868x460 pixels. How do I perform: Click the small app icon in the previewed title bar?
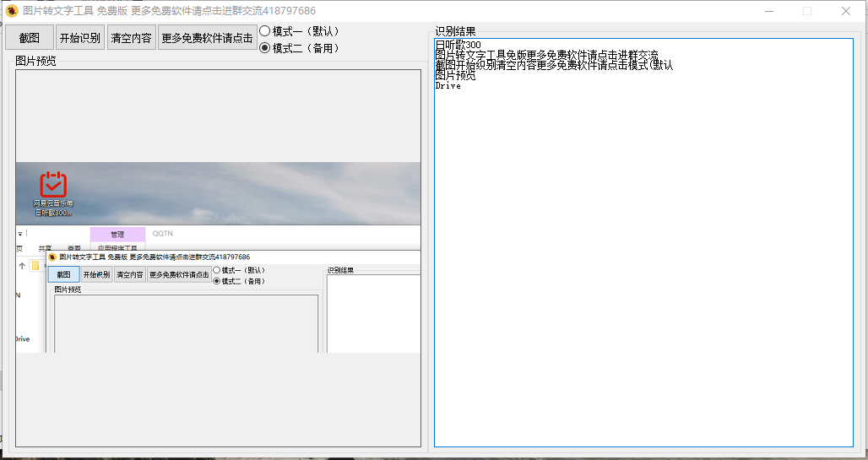[x=52, y=257]
